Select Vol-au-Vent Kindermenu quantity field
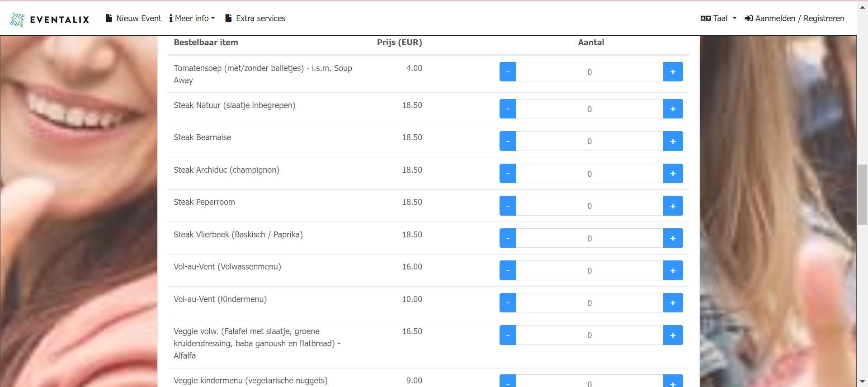 pos(590,303)
